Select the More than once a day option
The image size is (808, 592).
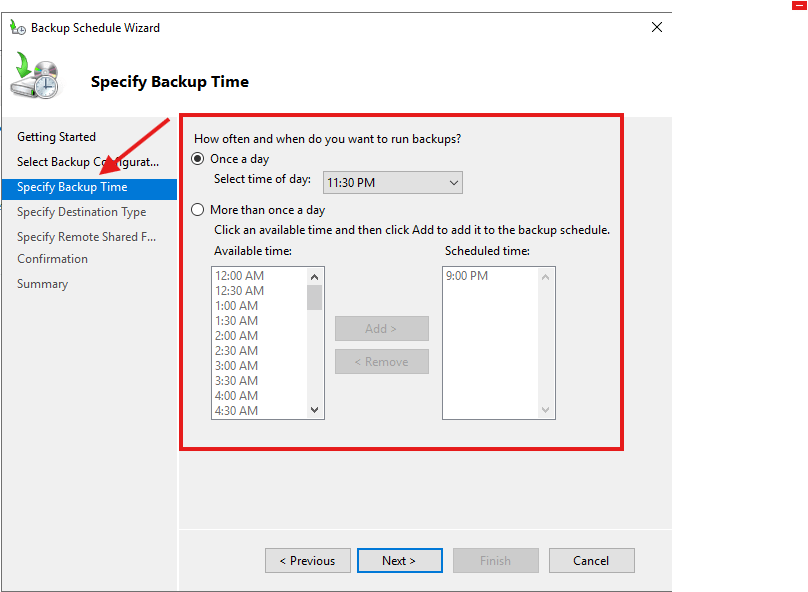point(198,210)
